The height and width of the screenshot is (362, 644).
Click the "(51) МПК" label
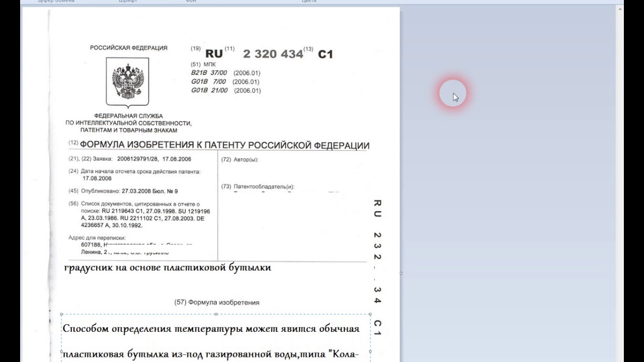click(x=203, y=64)
